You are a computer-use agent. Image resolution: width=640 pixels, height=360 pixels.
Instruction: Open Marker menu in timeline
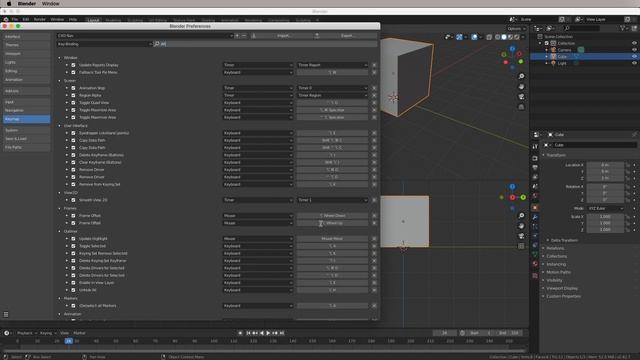(80, 333)
